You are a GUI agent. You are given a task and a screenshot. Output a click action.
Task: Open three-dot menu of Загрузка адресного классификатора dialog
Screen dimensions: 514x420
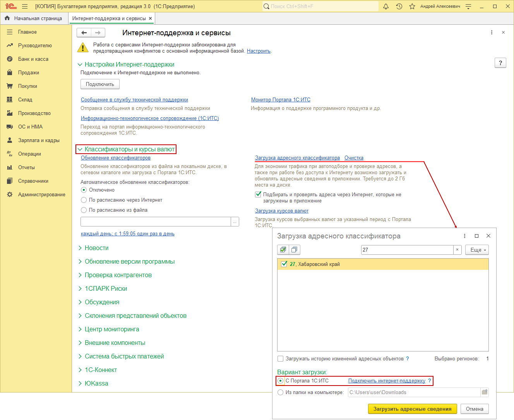point(464,236)
